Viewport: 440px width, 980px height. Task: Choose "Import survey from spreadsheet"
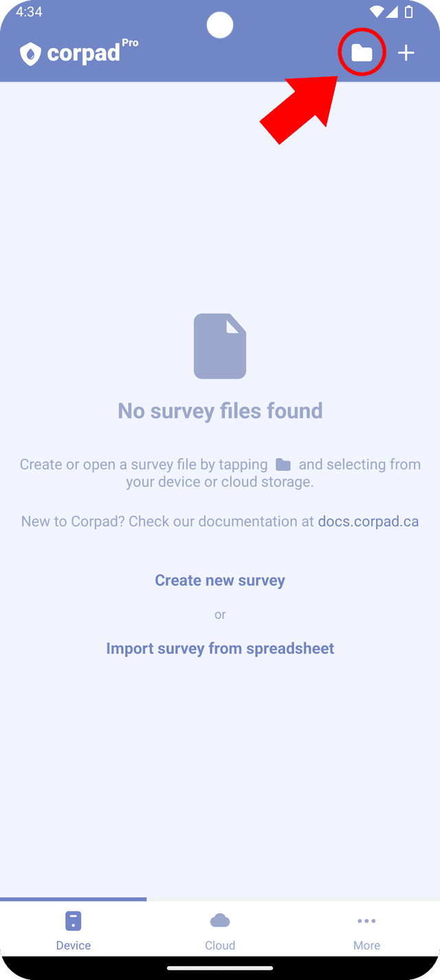pos(220,649)
